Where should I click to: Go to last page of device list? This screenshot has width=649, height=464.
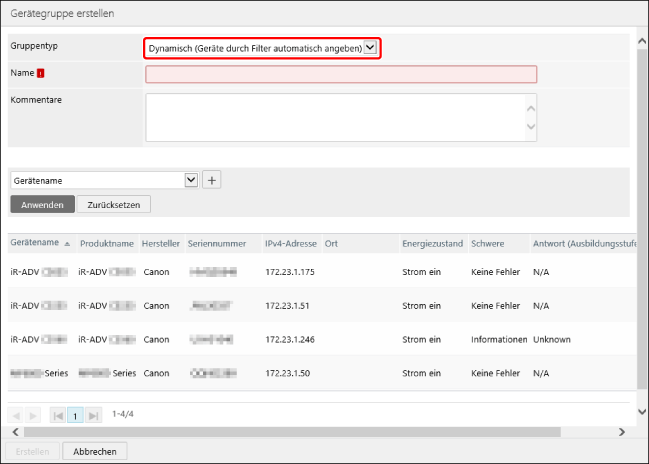93,414
